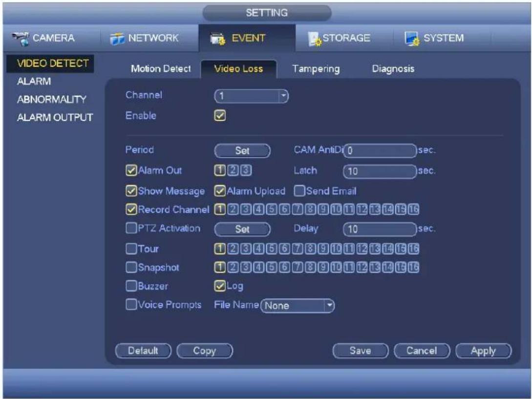
Task: Click the Copy button
Action: (205, 351)
